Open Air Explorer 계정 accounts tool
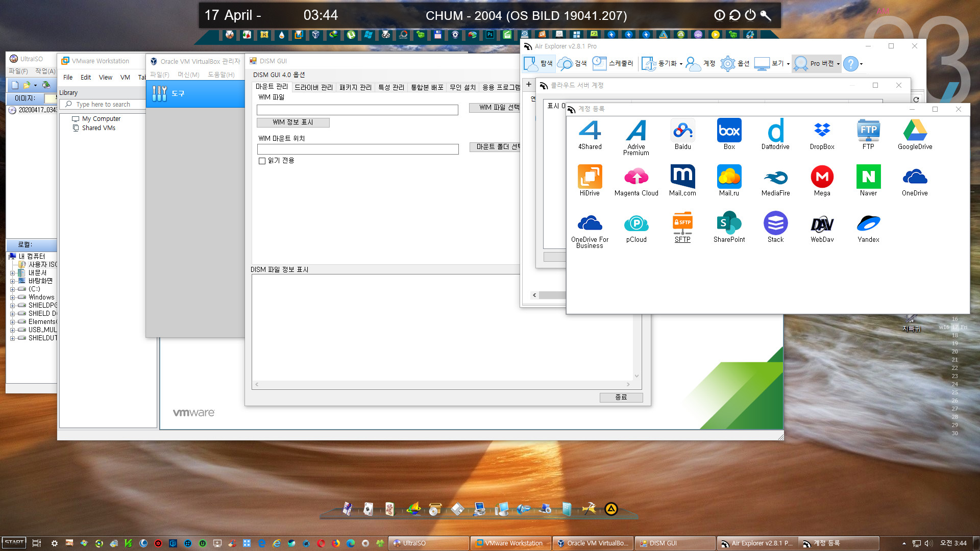This screenshot has width=980, height=551. click(701, 64)
